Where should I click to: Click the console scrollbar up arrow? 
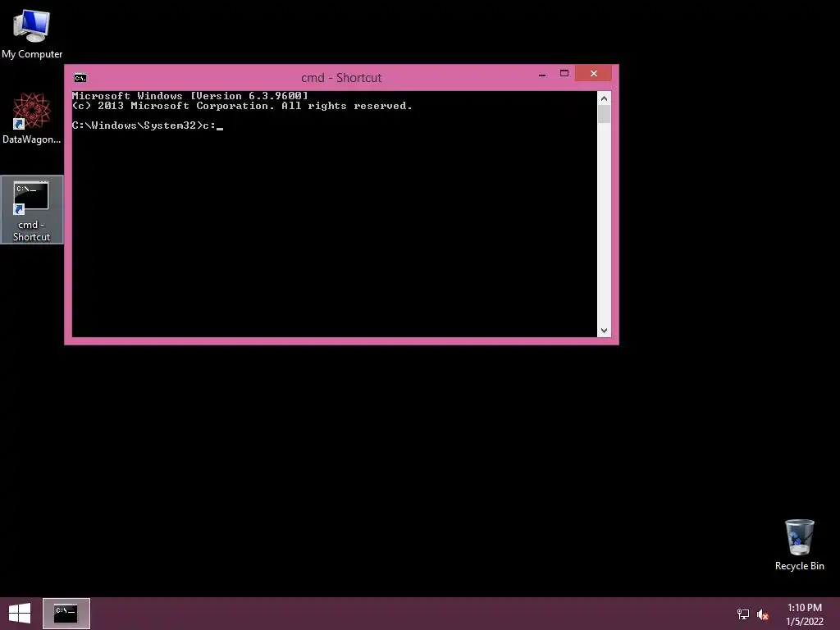point(605,98)
